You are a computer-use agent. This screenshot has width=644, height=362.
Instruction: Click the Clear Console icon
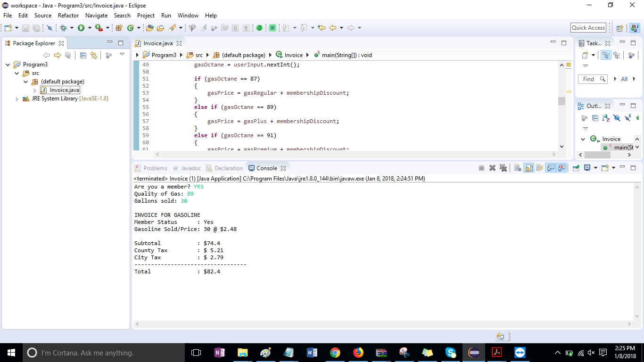(x=518, y=168)
